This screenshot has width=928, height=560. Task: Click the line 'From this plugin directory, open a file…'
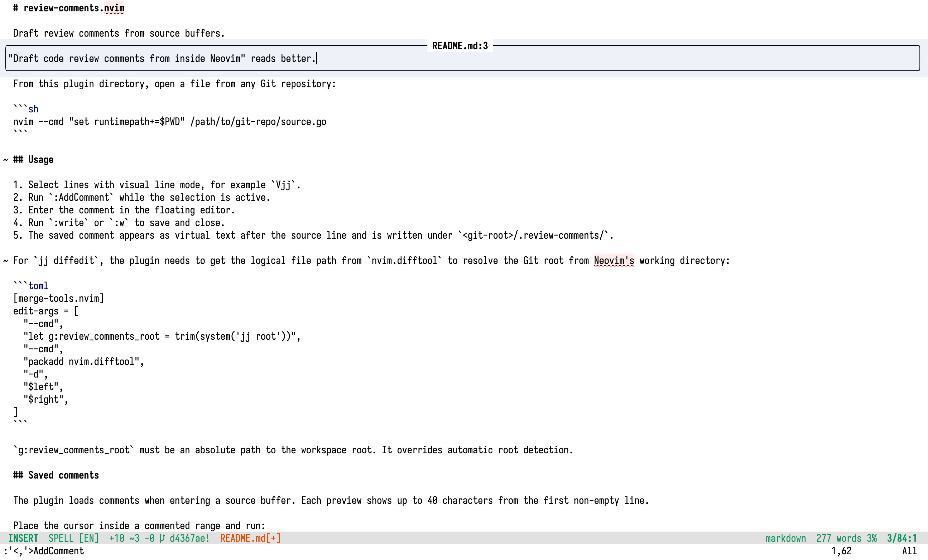tap(174, 84)
